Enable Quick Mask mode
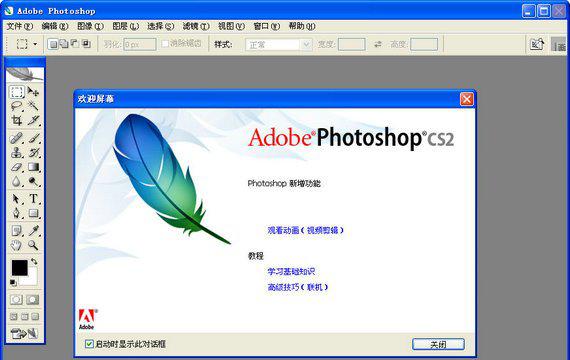 (x=33, y=300)
